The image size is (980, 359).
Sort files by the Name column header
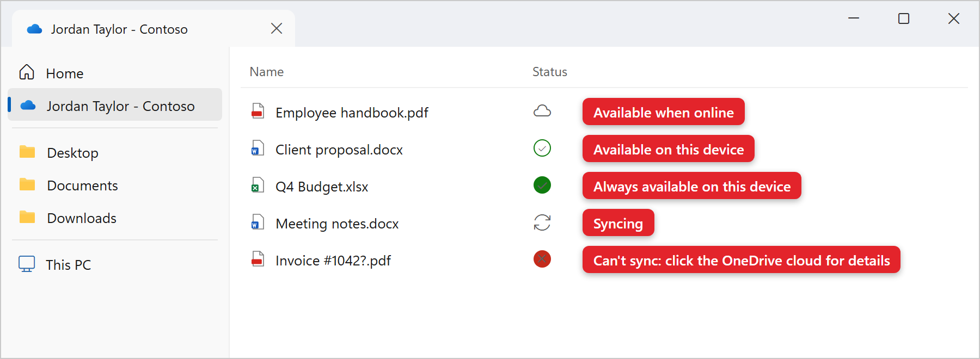coord(267,72)
